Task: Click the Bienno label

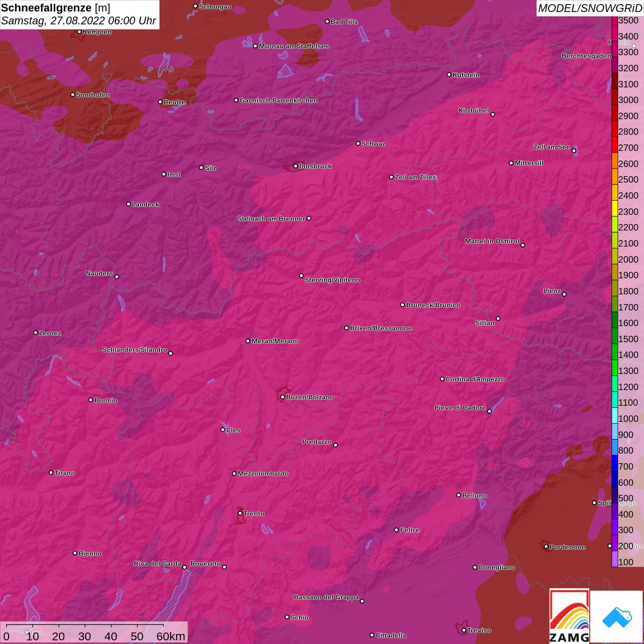Action: (90, 553)
